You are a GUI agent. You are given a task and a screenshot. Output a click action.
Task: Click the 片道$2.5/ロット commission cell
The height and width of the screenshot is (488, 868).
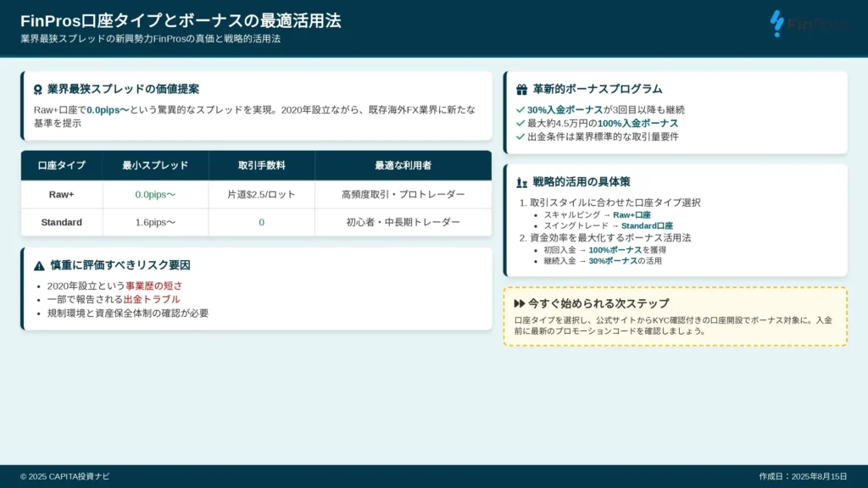click(x=262, y=194)
